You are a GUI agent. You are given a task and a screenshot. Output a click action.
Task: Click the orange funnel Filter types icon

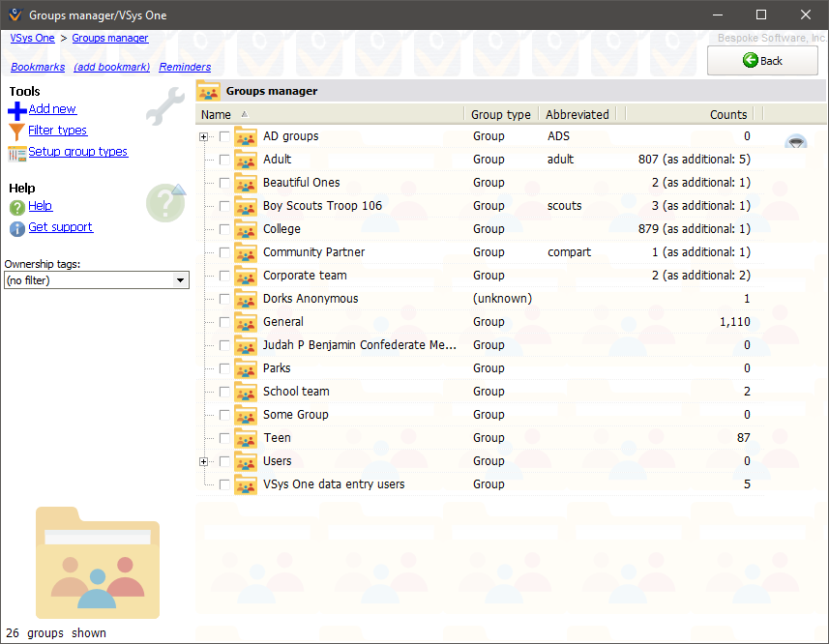pyautogui.click(x=16, y=132)
